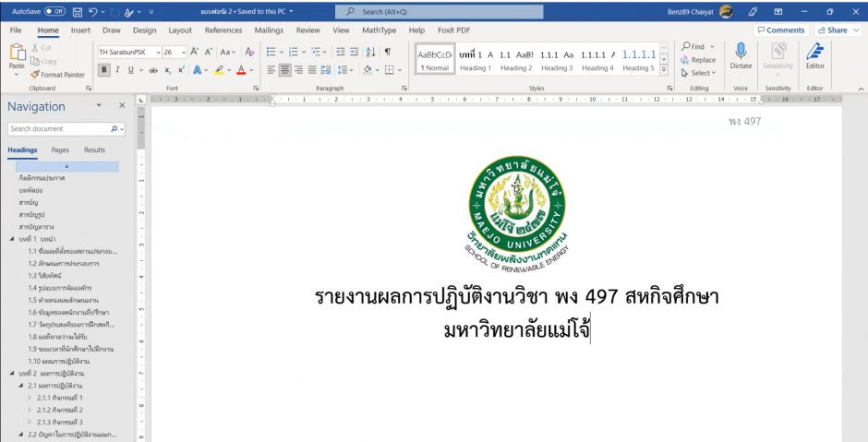Toggle subscript formatting
This screenshot has height=442, width=868.
click(168, 70)
